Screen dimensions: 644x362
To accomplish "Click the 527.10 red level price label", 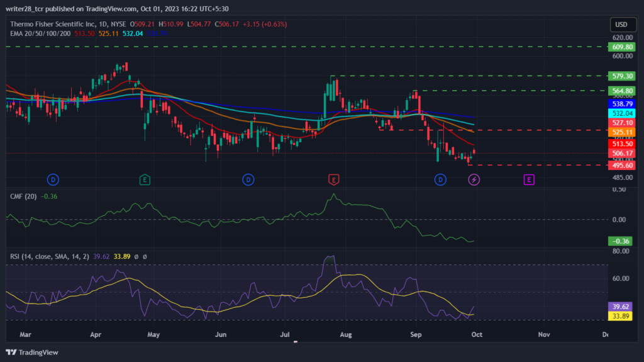I will tap(622, 123).
